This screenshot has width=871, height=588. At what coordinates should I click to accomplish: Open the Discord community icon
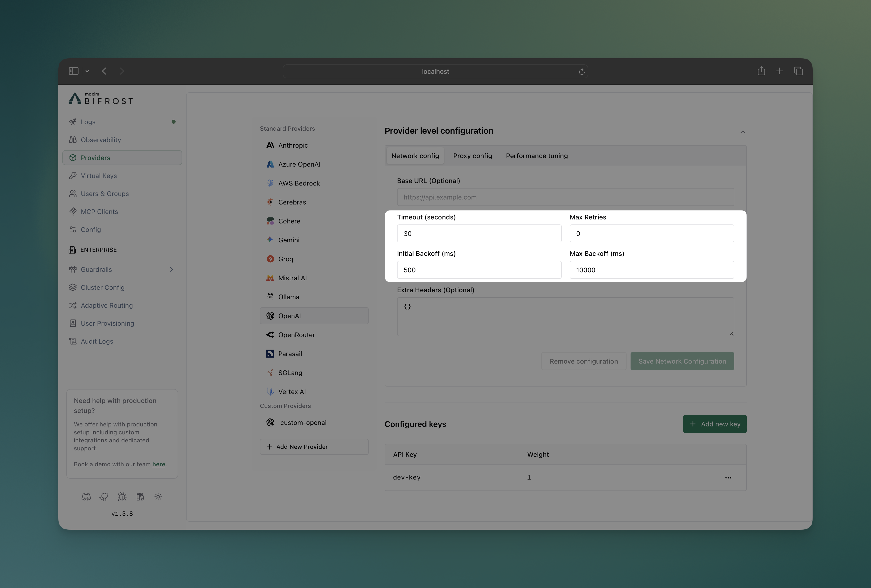[86, 496]
